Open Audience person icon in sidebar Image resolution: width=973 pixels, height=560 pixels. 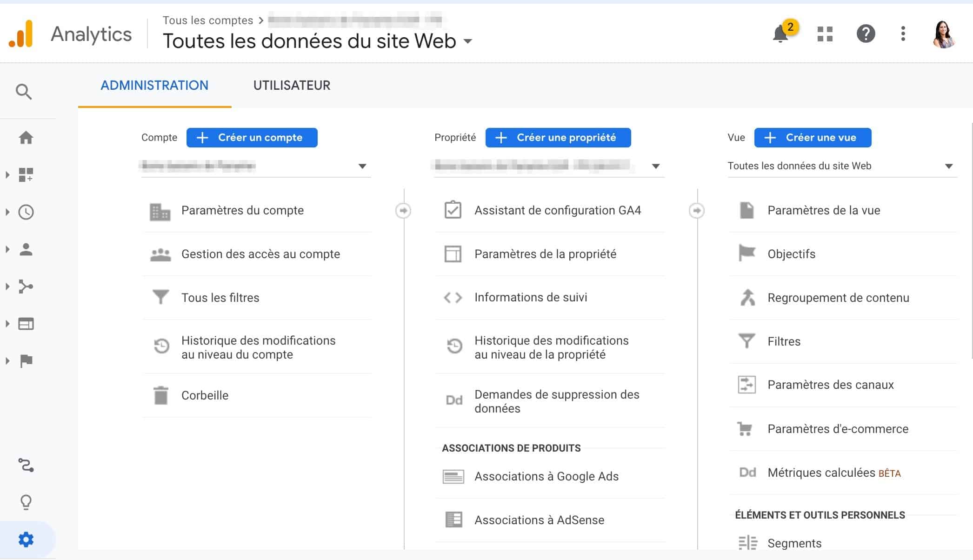[x=26, y=249]
